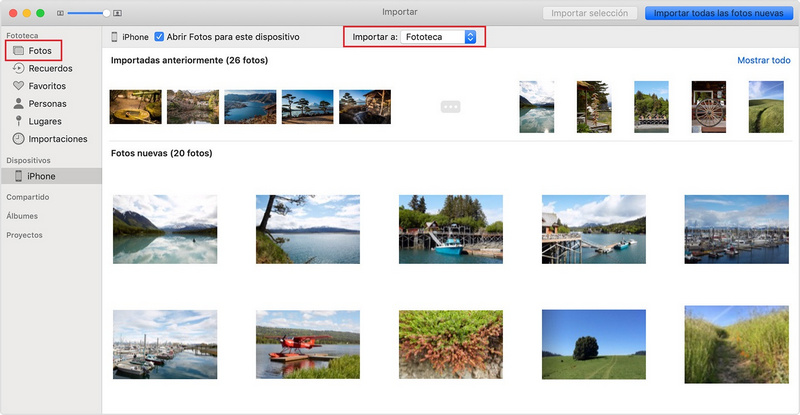Screen dimensions: 800x415
Task: Select the leaning tree by lake photo
Action: pyautogui.click(x=308, y=229)
